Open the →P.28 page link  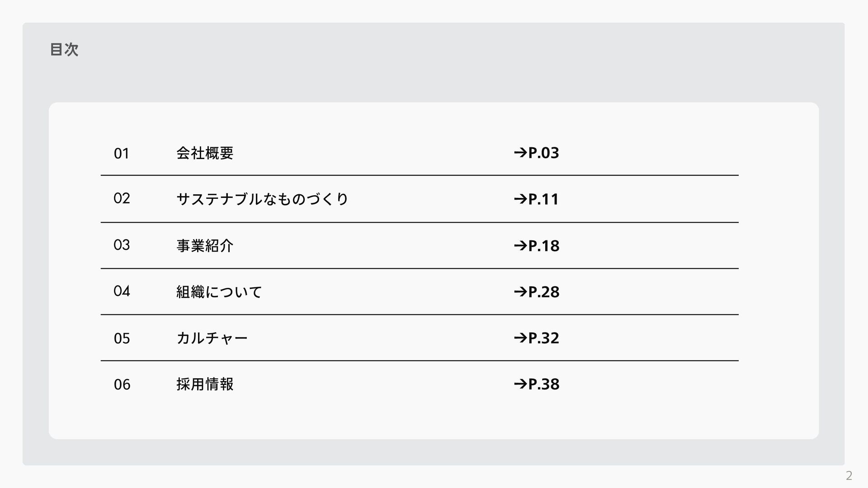point(537,291)
